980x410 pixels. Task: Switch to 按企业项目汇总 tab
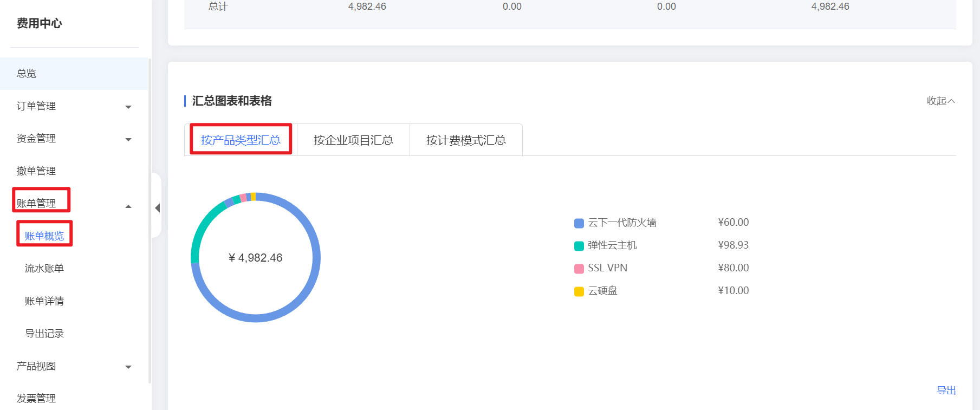(353, 140)
